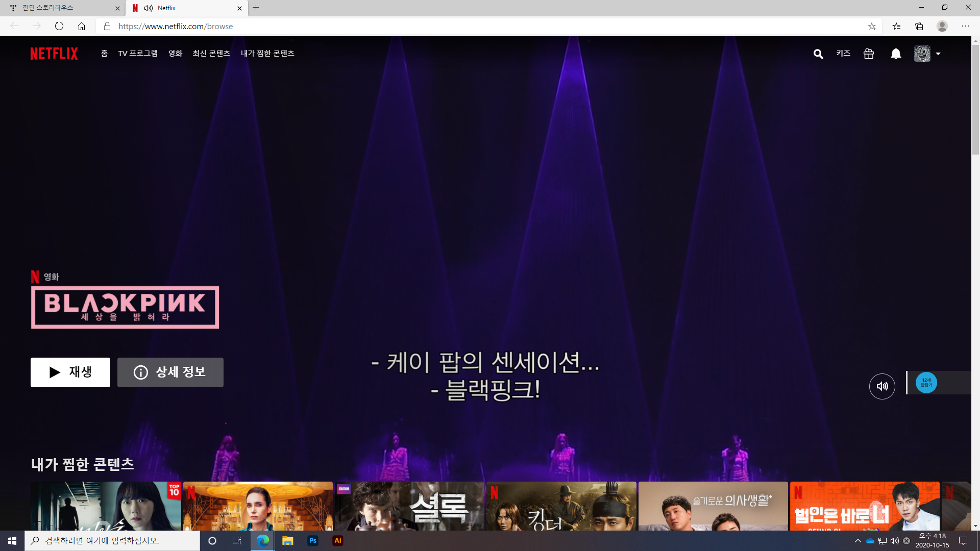Open Cortana circle icon
This screenshot has width=980, height=551.
pyautogui.click(x=212, y=541)
